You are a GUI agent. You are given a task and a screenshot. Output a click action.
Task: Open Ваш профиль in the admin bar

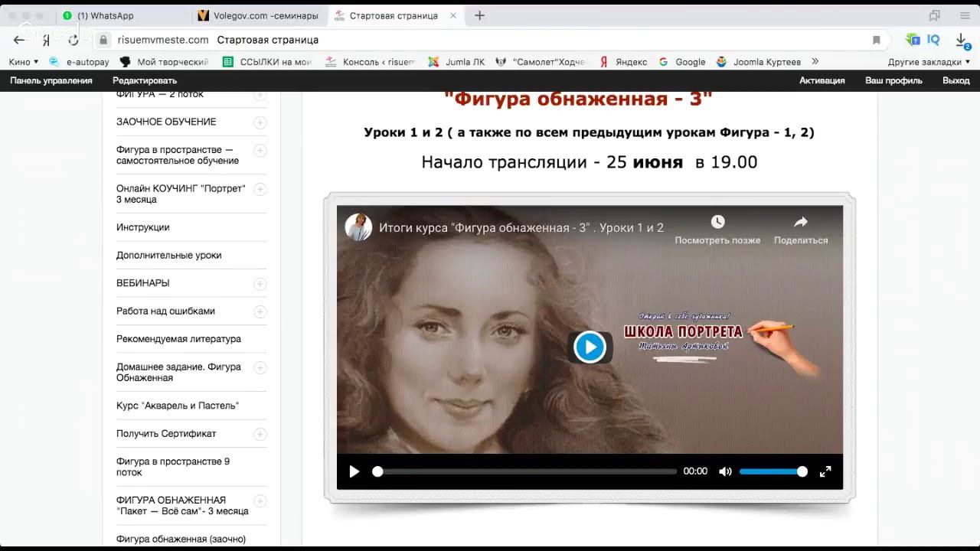click(893, 80)
